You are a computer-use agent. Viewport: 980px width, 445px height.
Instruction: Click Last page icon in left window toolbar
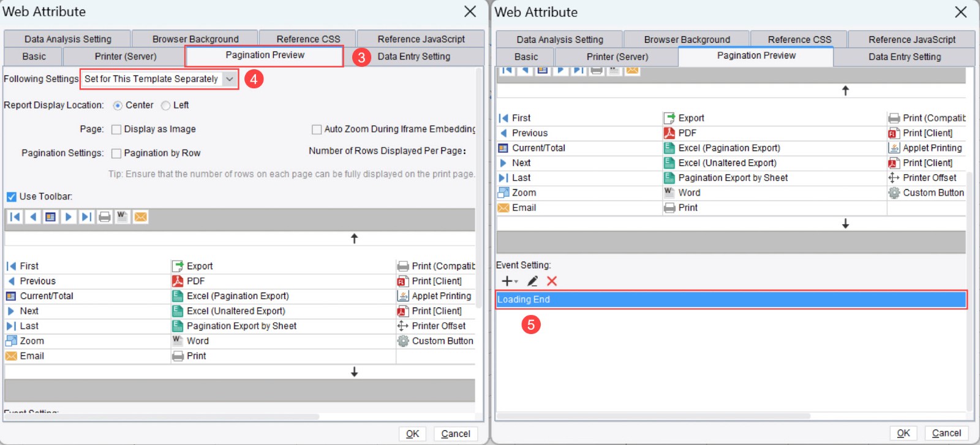click(86, 217)
